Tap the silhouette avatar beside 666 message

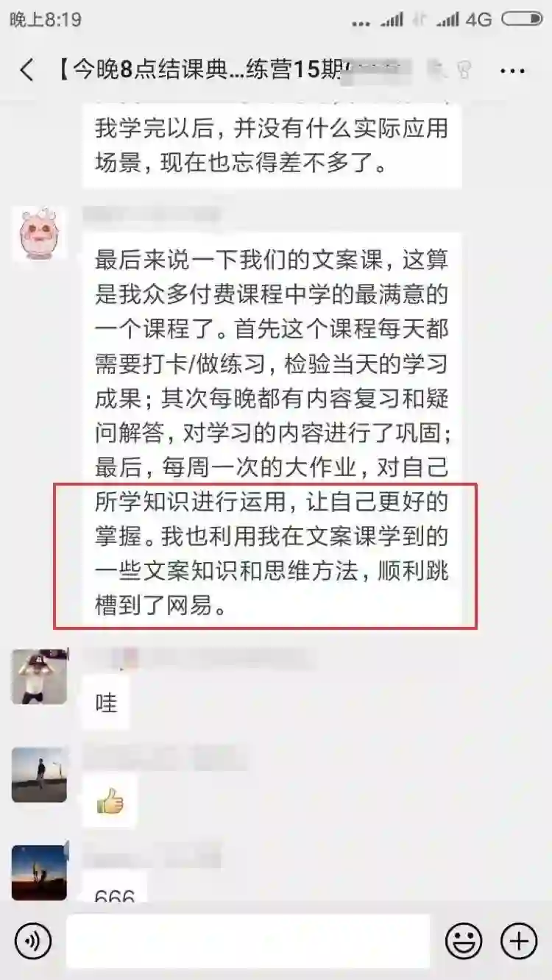coord(39,873)
